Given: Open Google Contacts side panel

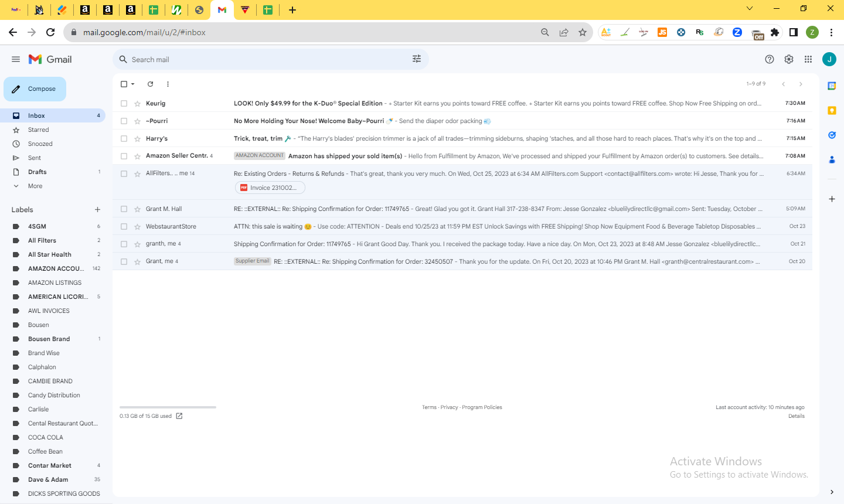Looking at the screenshot, I should click(x=832, y=159).
